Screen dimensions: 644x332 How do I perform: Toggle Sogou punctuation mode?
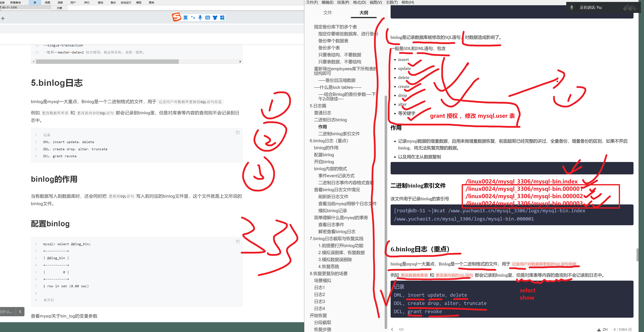click(x=193, y=17)
